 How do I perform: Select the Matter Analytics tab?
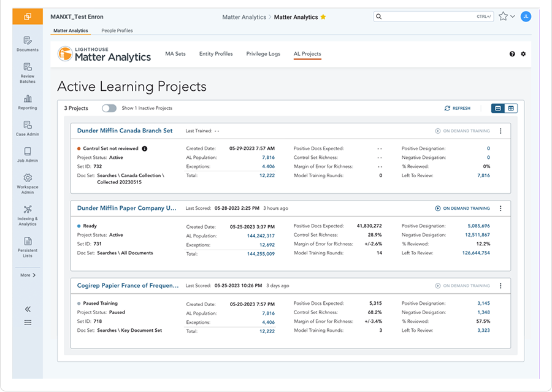pyautogui.click(x=71, y=31)
